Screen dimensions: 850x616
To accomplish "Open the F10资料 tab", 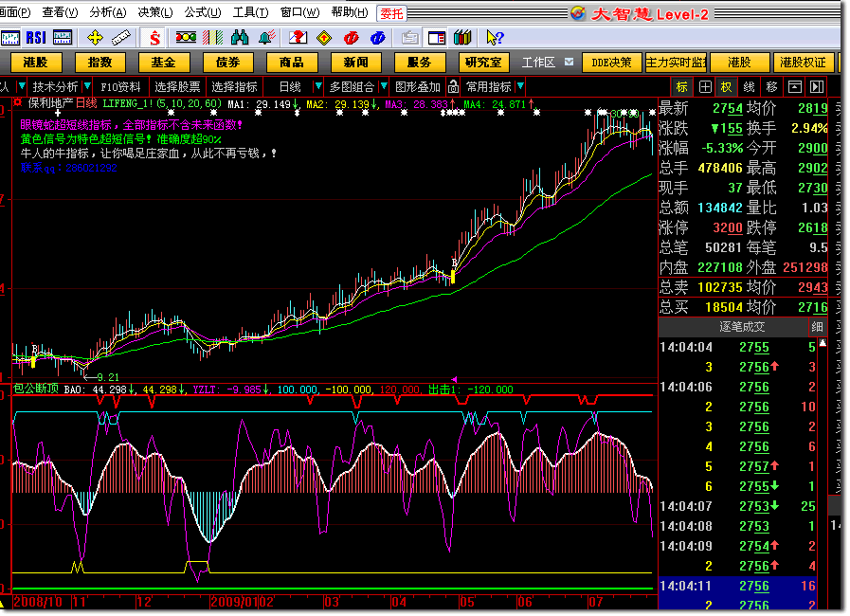I will pyautogui.click(x=120, y=87).
